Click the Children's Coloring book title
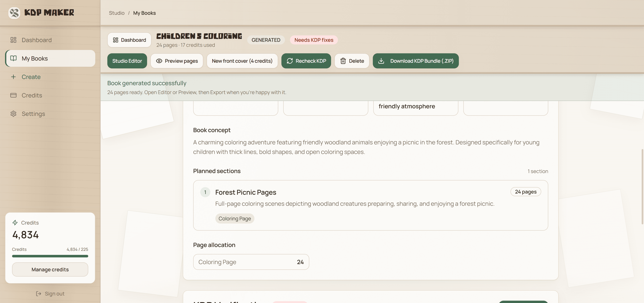The width and height of the screenshot is (644, 303). [199, 36]
